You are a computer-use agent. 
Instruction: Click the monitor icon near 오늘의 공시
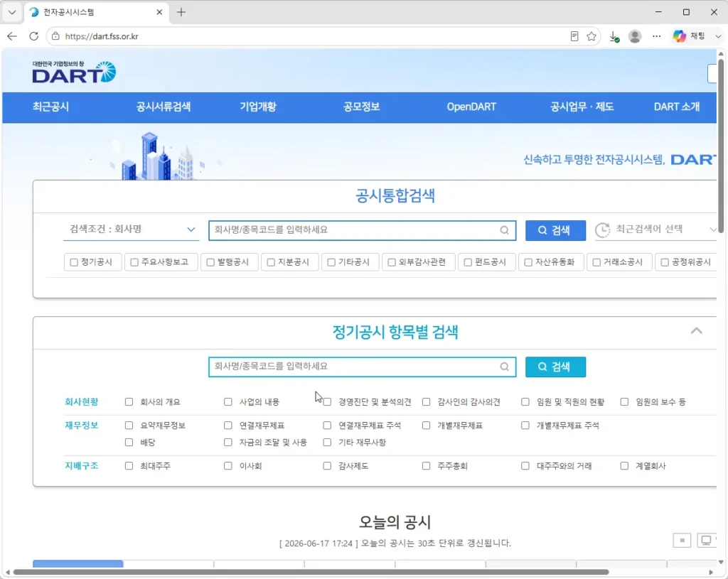[x=707, y=541]
